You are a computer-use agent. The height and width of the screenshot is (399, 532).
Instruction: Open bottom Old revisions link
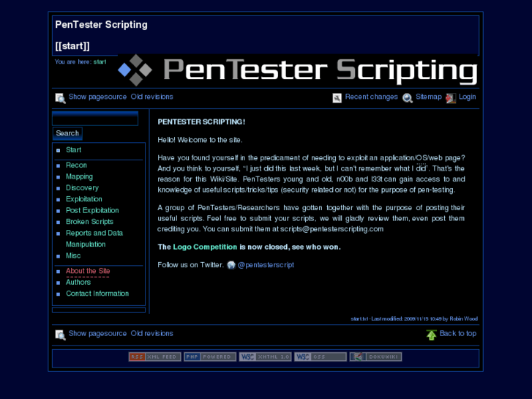tap(151, 333)
